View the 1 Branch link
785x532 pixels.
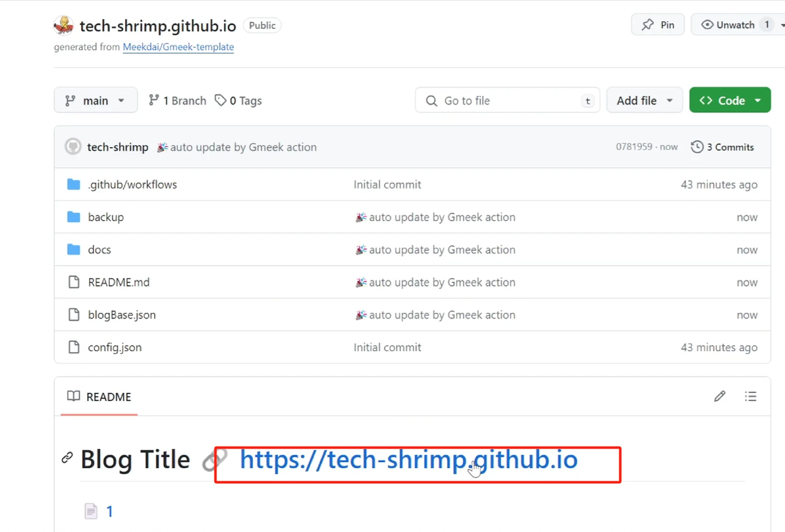[x=177, y=101]
